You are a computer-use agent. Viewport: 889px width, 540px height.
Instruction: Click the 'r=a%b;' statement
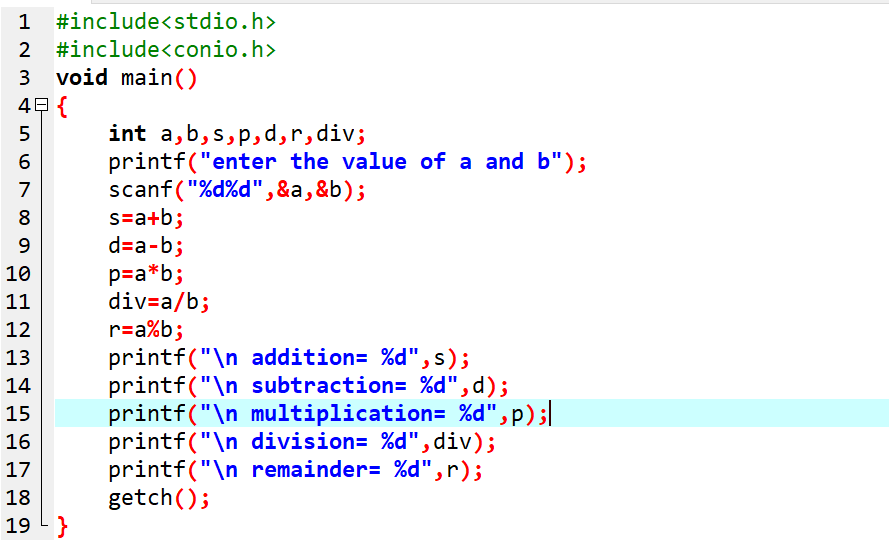coord(146,330)
